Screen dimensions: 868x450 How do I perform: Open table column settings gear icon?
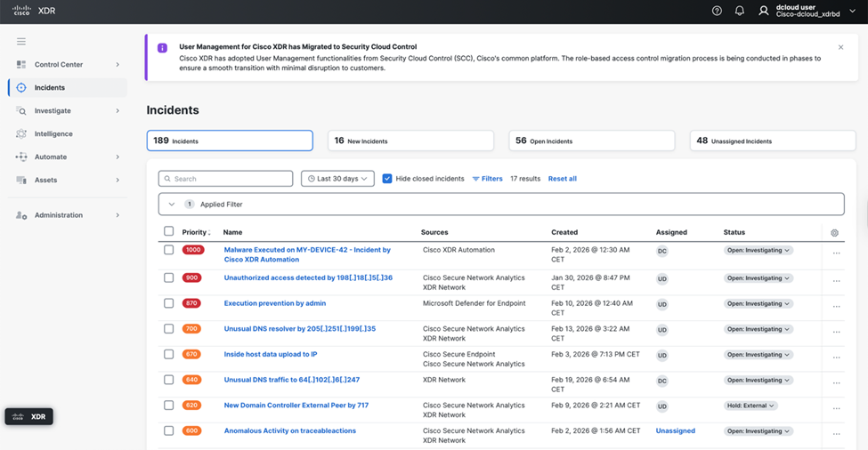point(834,233)
